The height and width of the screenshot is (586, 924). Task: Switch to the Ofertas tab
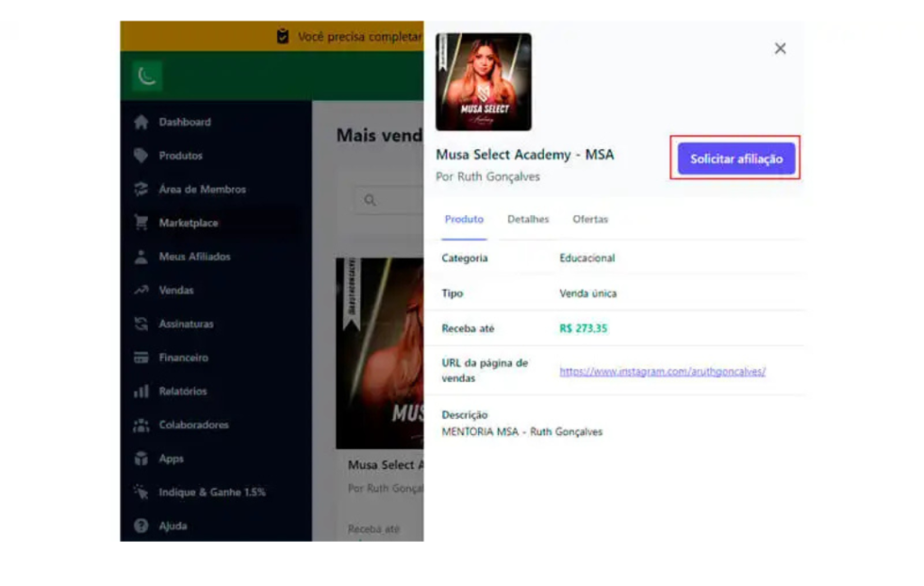point(590,219)
